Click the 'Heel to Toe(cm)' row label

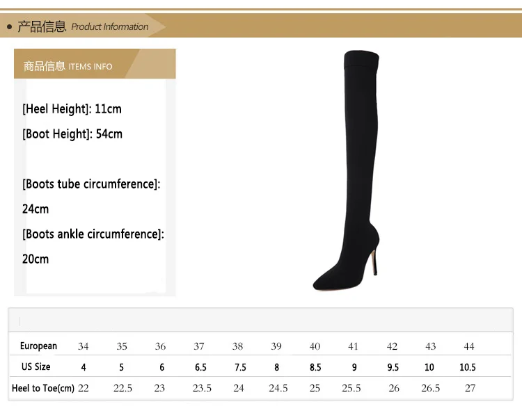(43, 388)
